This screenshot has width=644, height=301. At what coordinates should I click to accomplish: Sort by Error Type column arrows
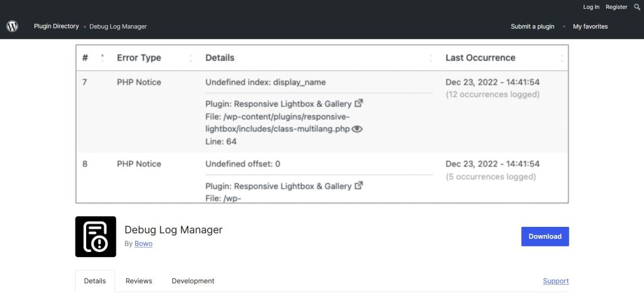pos(191,58)
